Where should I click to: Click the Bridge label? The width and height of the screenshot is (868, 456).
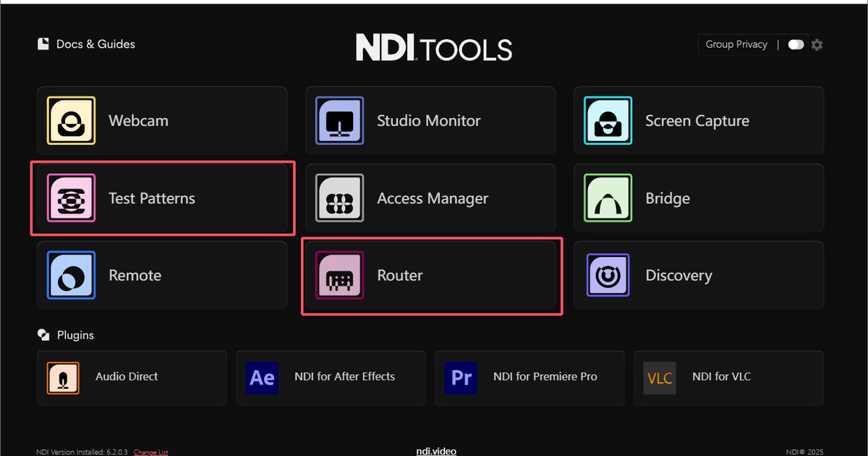click(x=668, y=198)
